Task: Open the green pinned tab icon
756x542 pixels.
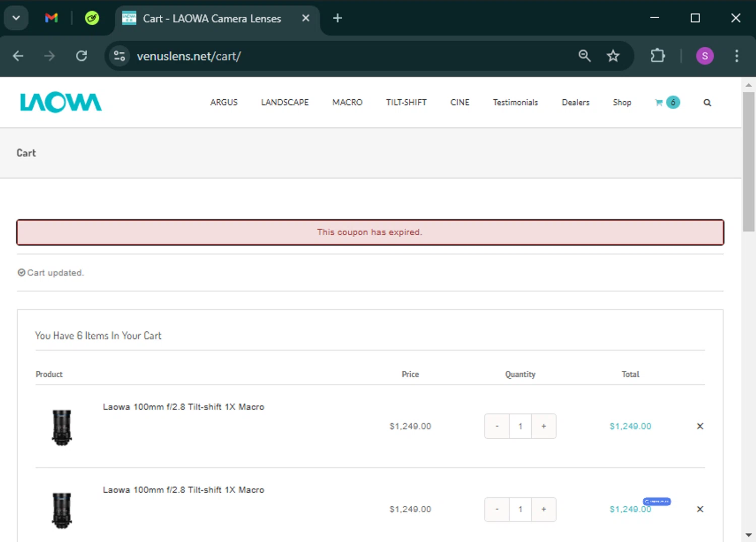Action: [x=92, y=18]
